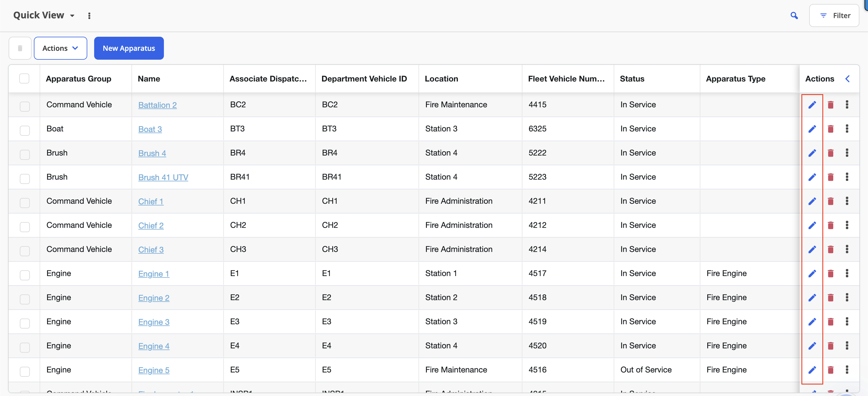The height and width of the screenshot is (396, 868).
Task: Delete Boat 3 row
Action: click(x=831, y=129)
